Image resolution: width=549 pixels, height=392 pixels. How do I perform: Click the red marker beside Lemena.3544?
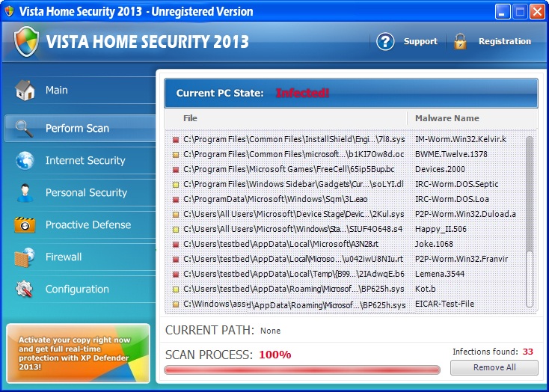point(176,275)
